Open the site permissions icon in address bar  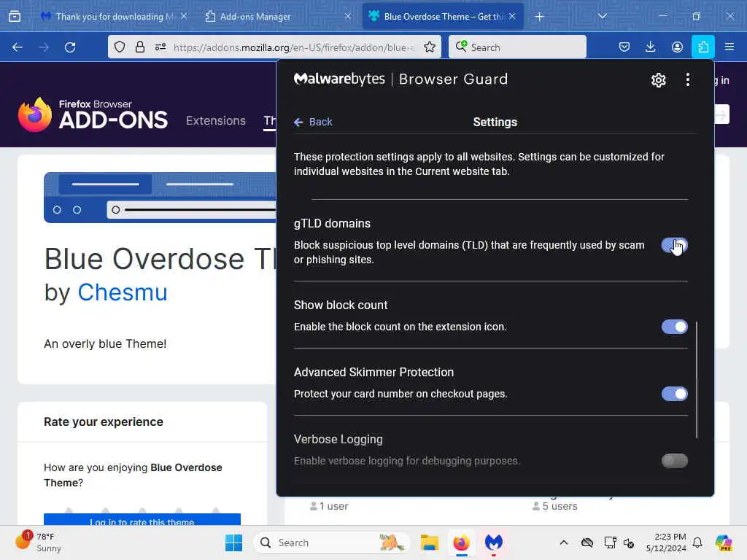(160, 47)
